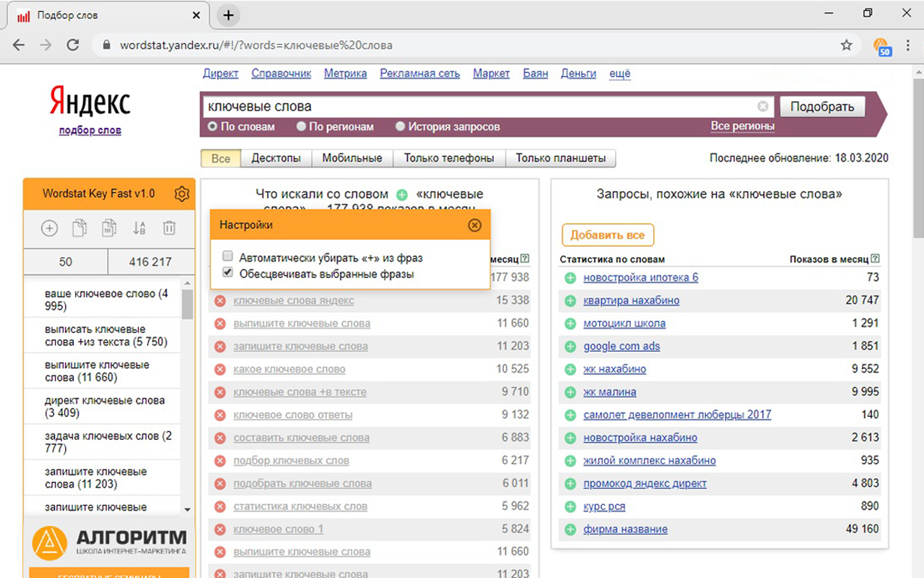Viewport: 924px width, 578px height.
Task: Select 'По словам' radio option
Action: [x=212, y=126]
